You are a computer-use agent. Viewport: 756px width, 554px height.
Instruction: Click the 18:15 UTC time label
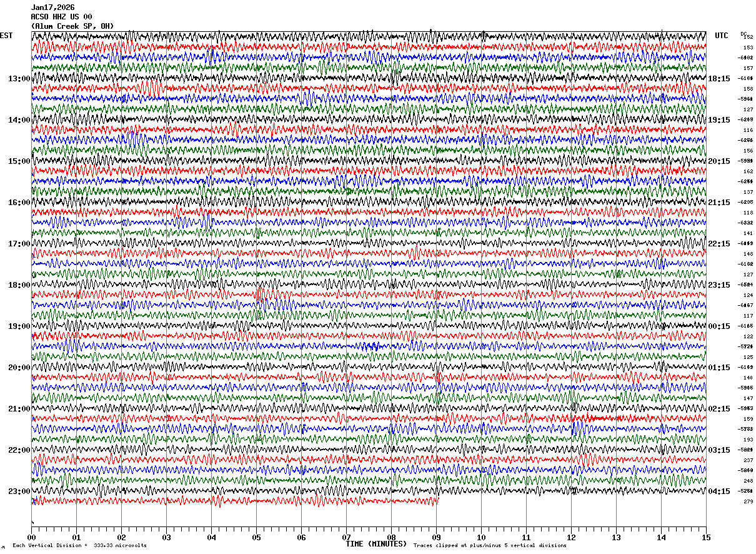point(719,79)
